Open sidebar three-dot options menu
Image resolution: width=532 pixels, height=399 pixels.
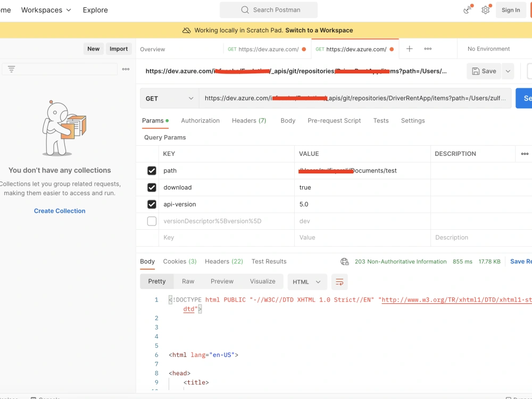pyautogui.click(x=126, y=69)
